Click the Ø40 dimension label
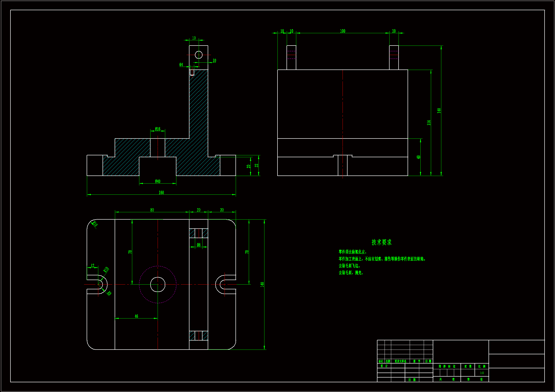The image size is (555, 392). coord(158,181)
